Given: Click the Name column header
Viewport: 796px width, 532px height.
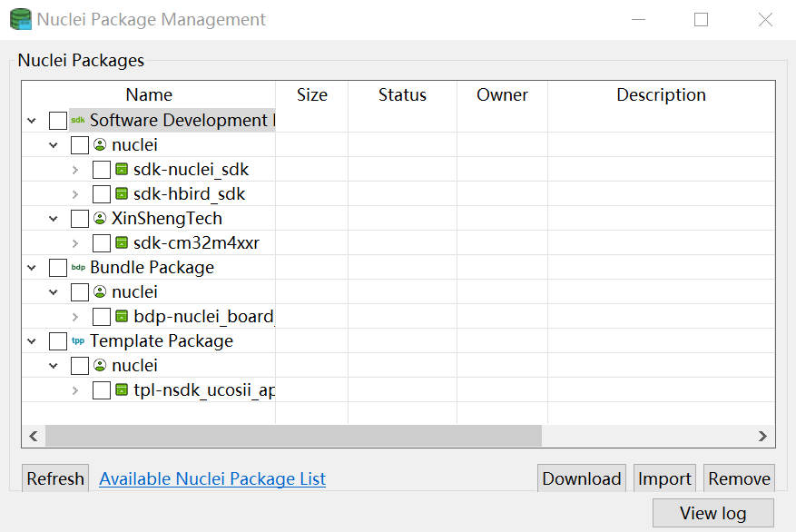Looking at the screenshot, I should pos(149,95).
